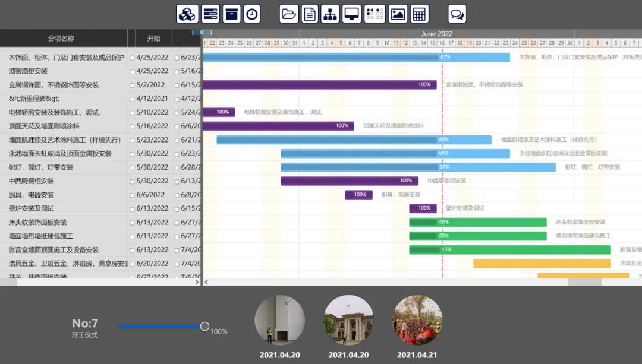Click the scroll-left arrow under Gantt chart

click(206, 282)
